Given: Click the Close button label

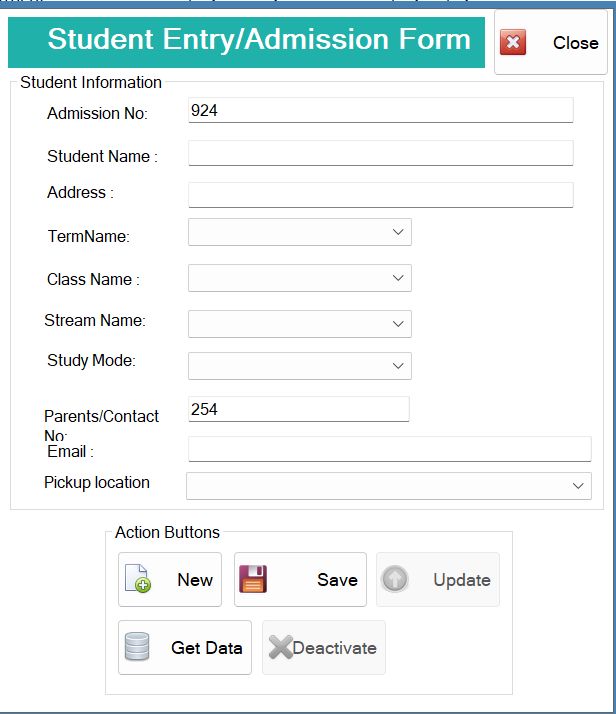Looking at the screenshot, I should tap(575, 43).
